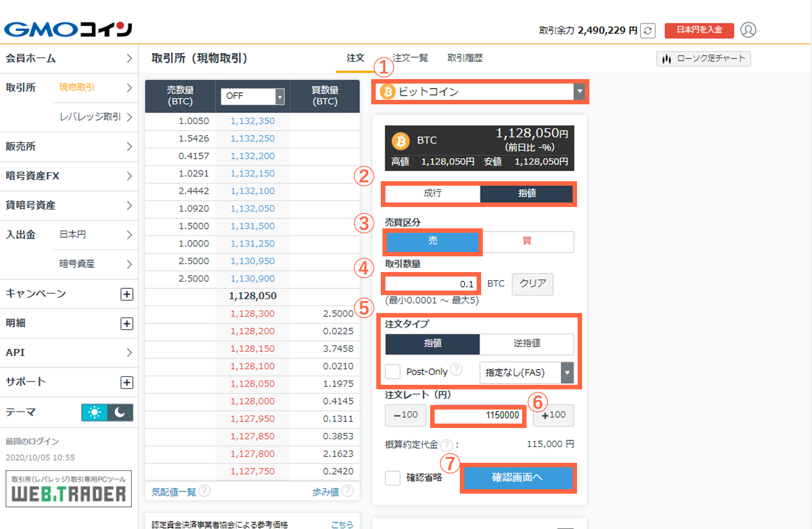The width and height of the screenshot is (812, 529).
Task: Increase order rate with +100
Action: coord(553,415)
